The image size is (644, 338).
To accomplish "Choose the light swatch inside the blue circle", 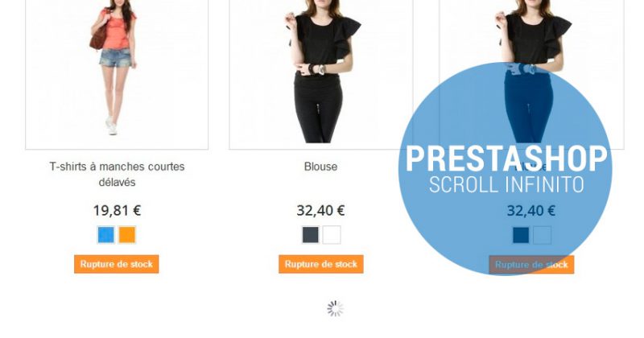I will (542, 235).
